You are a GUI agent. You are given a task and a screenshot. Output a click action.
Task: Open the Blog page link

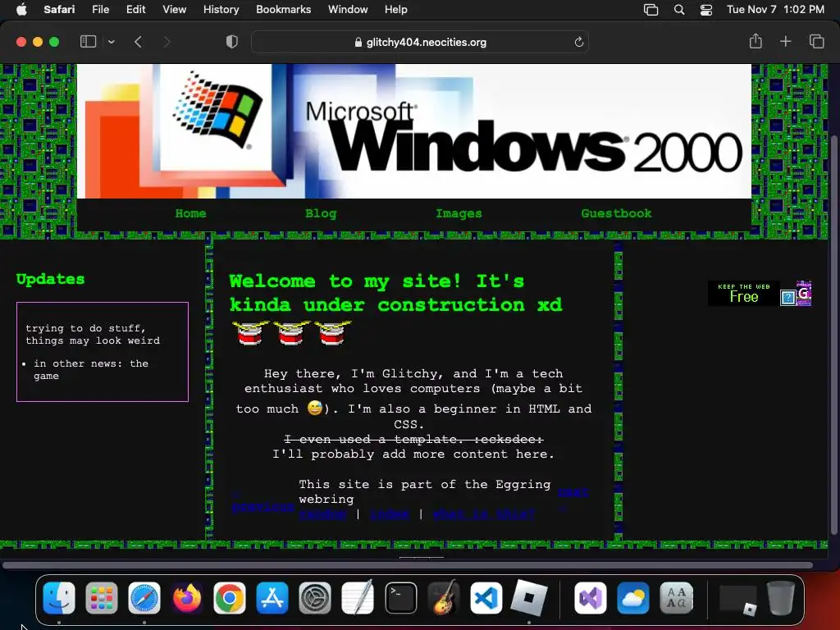click(321, 213)
